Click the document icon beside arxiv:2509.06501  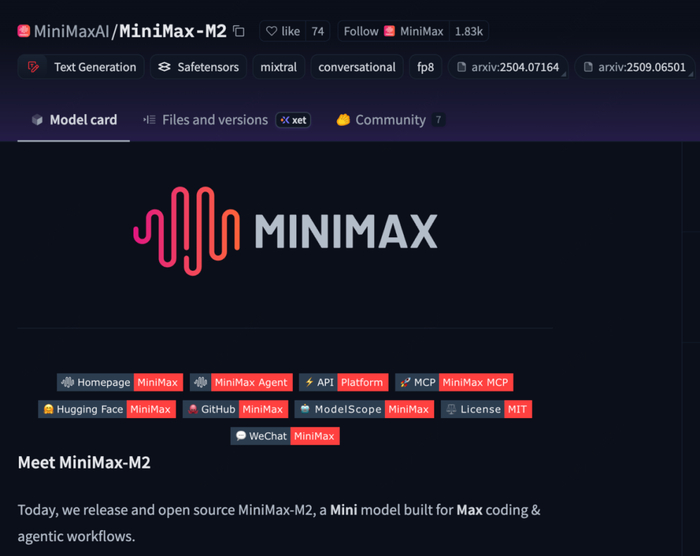[x=588, y=67]
